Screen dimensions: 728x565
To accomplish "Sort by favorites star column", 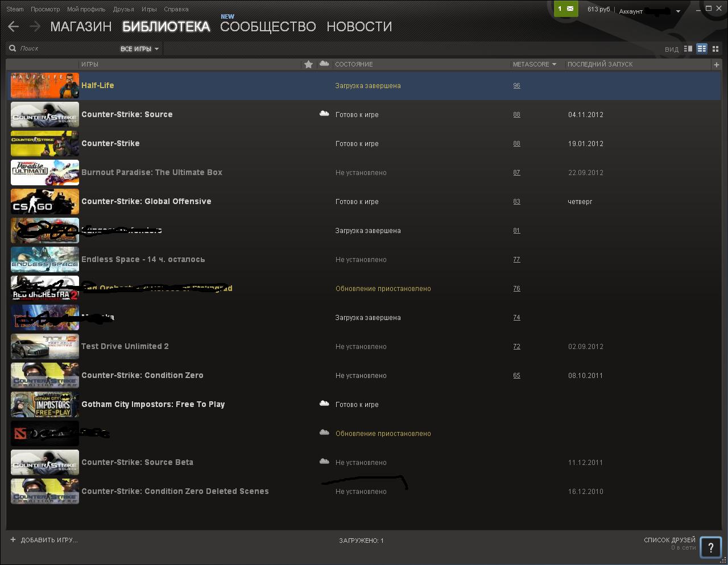I will click(308, 64).
